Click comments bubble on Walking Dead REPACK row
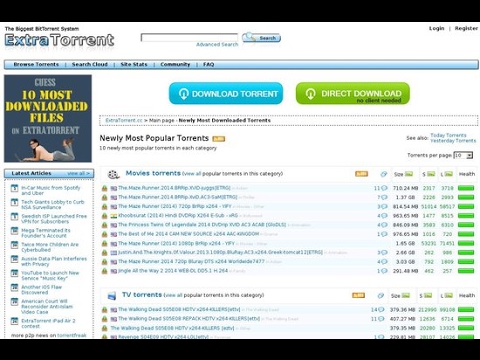Image resolution: width=480 pixels, height=360 pixels. [381, 319]
